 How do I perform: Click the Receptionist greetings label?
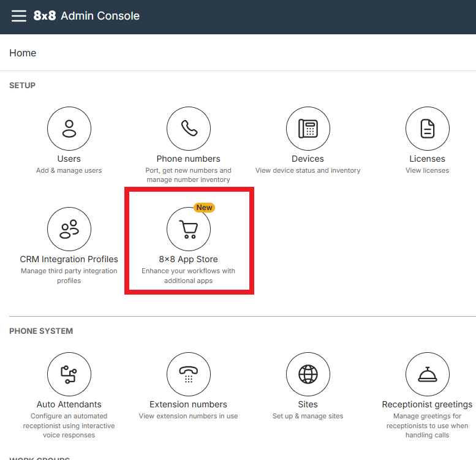coord(427,404)
